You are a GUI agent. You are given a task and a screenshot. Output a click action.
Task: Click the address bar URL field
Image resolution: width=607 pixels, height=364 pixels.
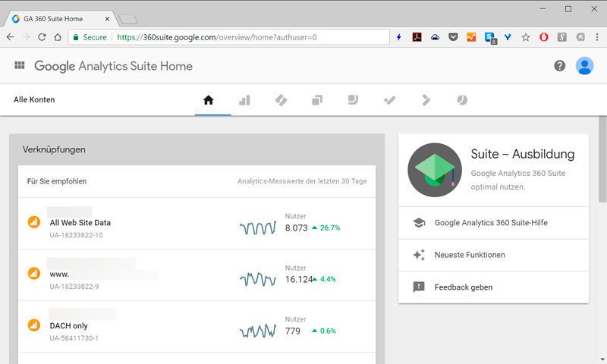tap(228, 37)
